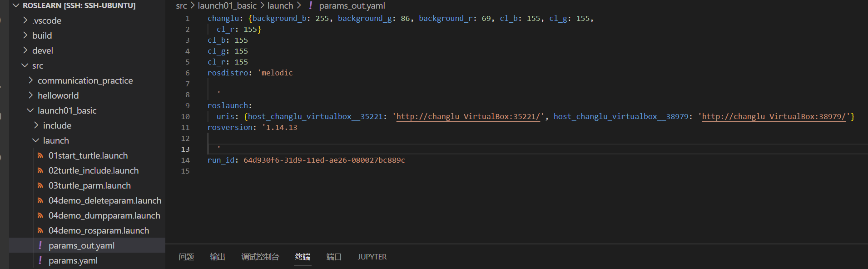Image resolution: width=868 pixels, height=269 pixels.
Task: Click the launch-file icon beside 01start_turtle.launch
Action: (x=40, y=155)
